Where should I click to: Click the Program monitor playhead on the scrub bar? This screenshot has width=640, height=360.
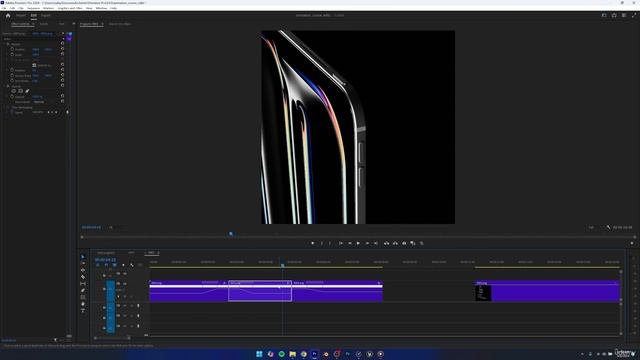point(231,234)
